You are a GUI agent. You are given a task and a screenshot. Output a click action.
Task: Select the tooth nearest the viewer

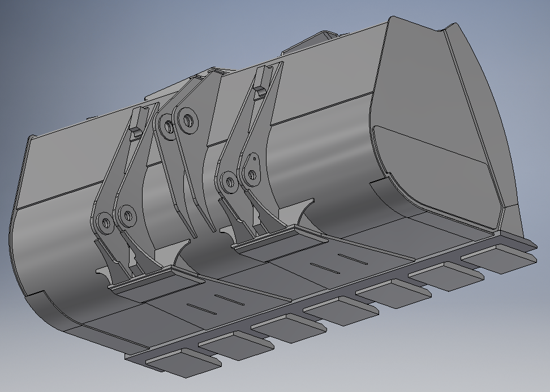click(183, 363)
